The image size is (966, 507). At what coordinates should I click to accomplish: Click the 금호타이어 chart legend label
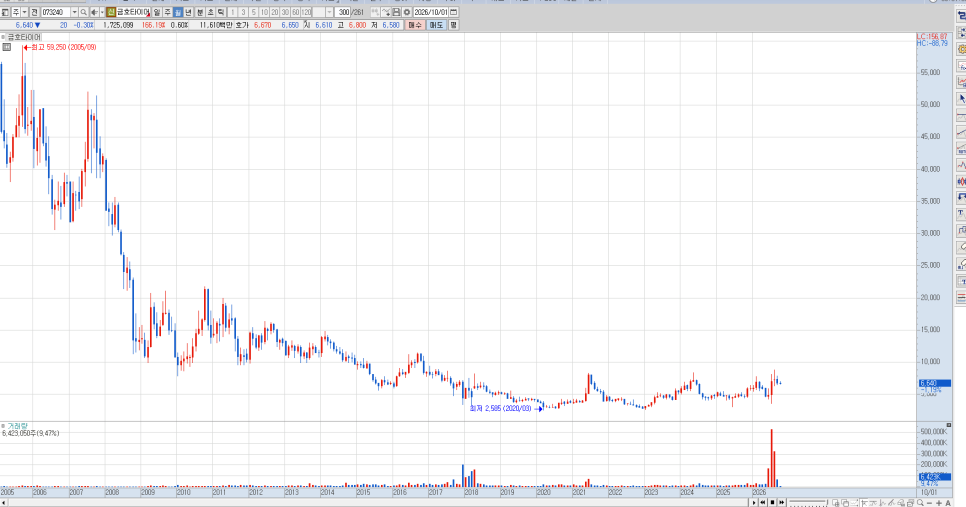[24, 38]
